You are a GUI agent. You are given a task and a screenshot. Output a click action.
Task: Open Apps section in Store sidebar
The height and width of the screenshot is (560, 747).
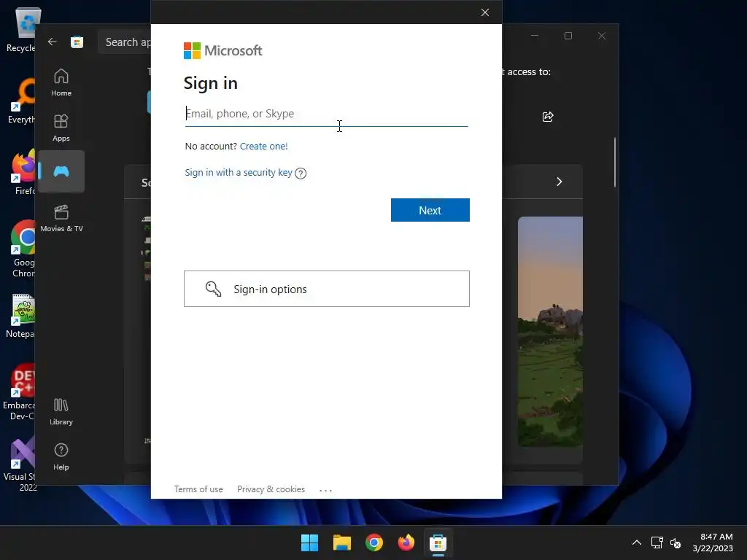click(61, 128)
